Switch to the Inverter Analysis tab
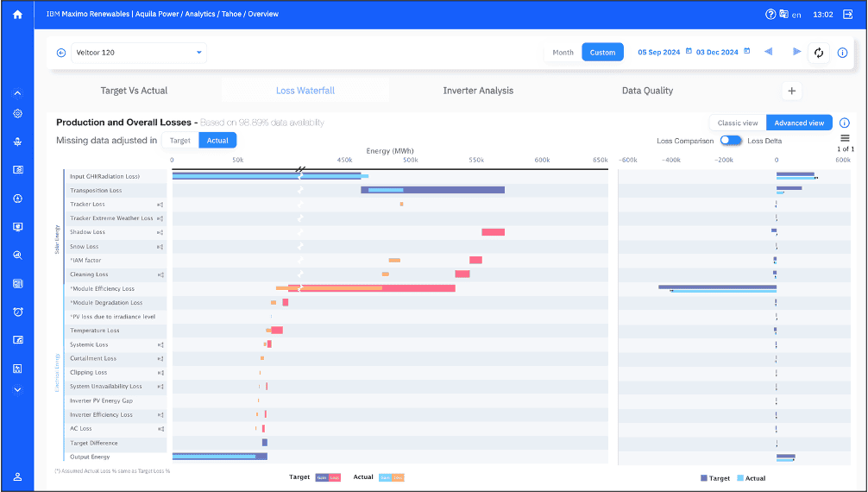The image size is (868, 492). click(478, 91)
